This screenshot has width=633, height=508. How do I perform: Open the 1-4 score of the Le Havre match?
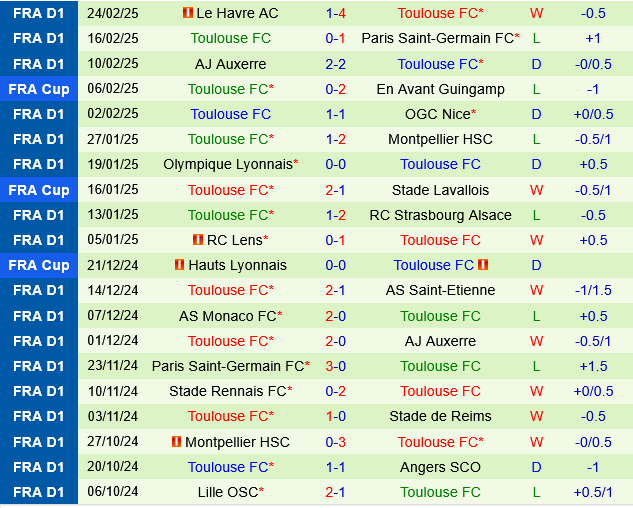point(336,13)
